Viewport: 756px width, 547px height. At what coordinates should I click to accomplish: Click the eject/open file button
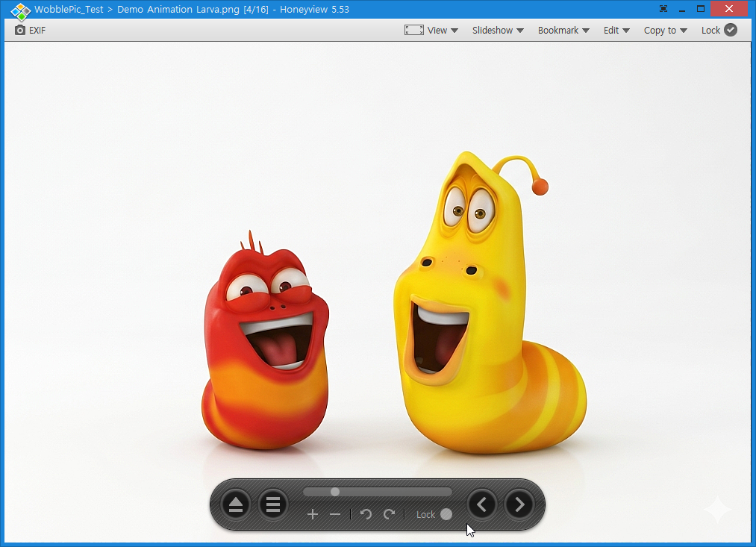tap(235, 504)
